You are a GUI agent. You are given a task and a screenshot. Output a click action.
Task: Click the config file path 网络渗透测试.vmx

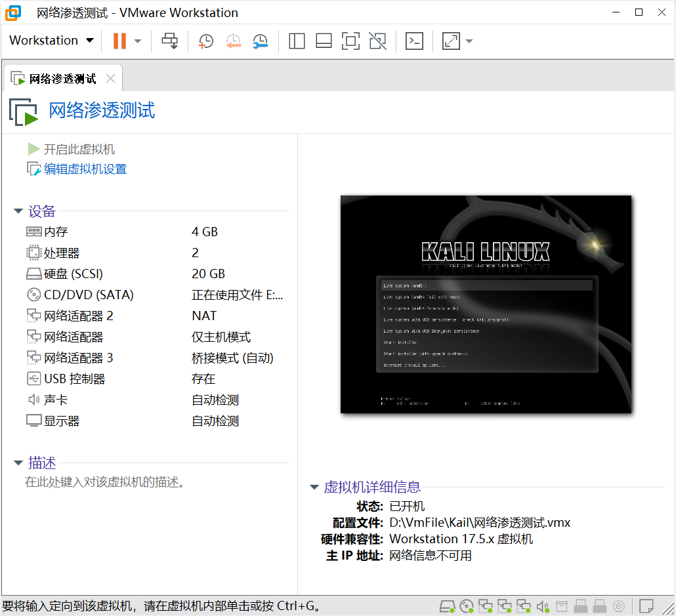click(479, 523)
